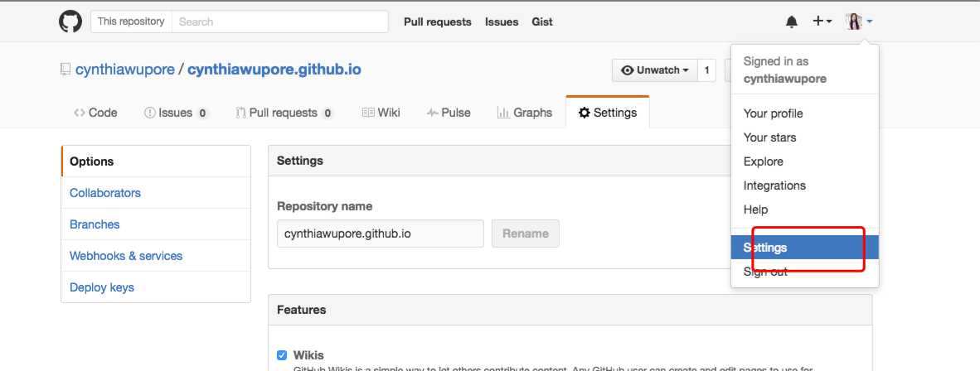
Task: Open the plus create-new dropdown
Action: [822, 22]
